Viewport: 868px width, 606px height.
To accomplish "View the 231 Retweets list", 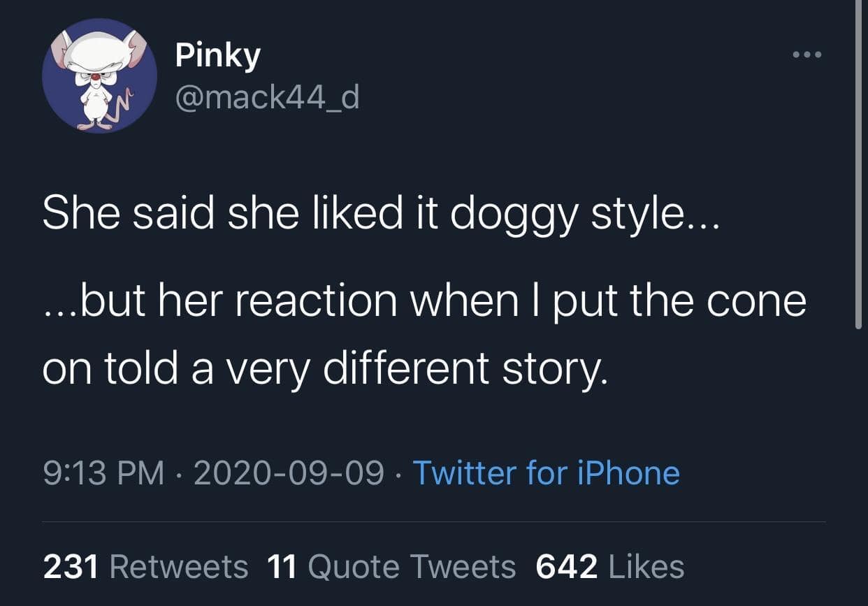I will (x=145, y=566).
